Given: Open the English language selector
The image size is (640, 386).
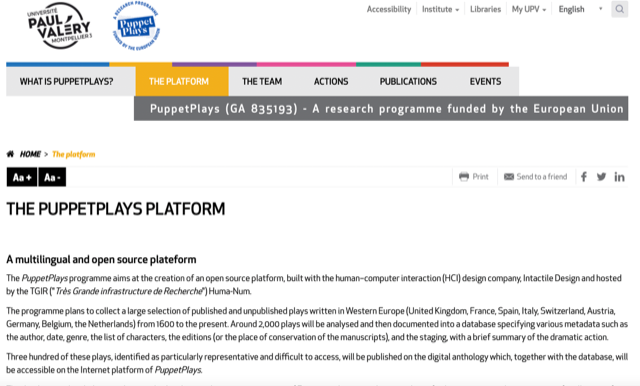Looking at the screenshot, I should (580, 9).
